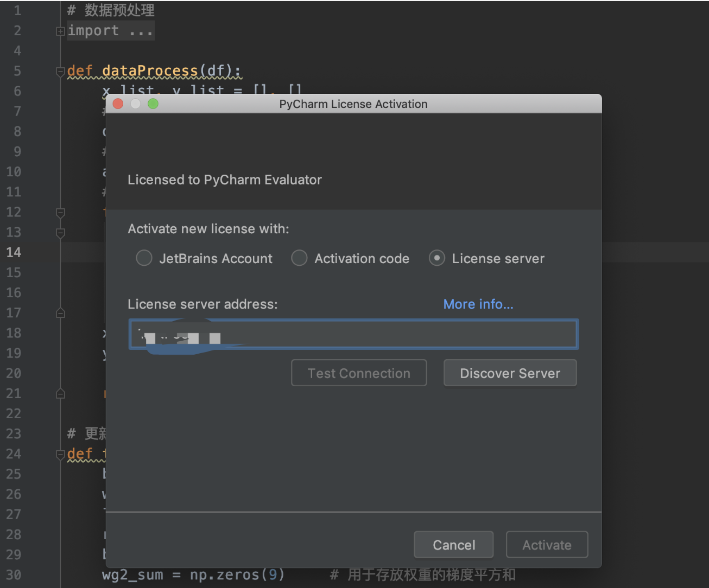Collapse the dataProcess function body

(x=60, y=71)
